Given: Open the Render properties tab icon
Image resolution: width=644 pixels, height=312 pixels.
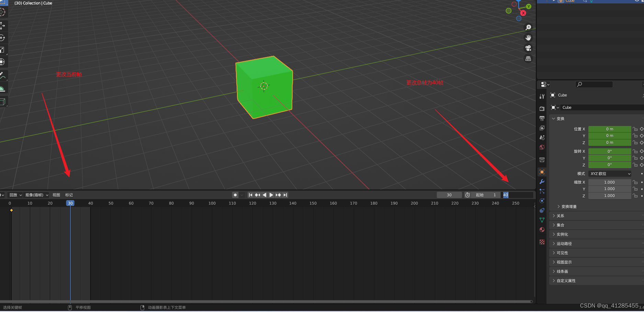Looking at the screenshot, I should [x=542, y=108].
